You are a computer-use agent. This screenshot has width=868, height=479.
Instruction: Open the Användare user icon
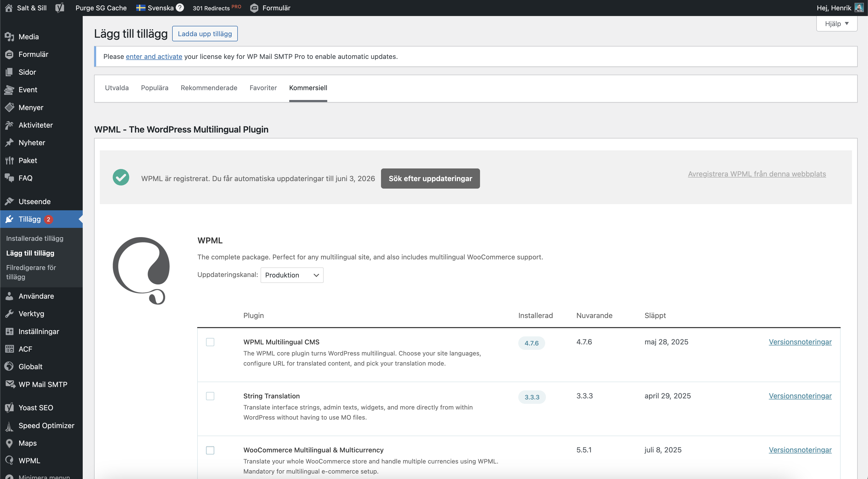tap(9, 296)
